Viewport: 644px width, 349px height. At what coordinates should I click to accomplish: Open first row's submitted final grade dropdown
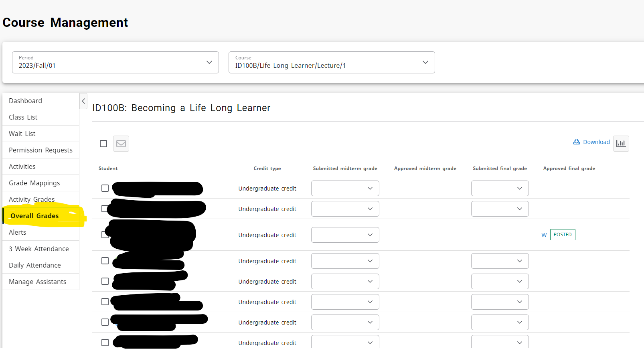pos(500,188)
